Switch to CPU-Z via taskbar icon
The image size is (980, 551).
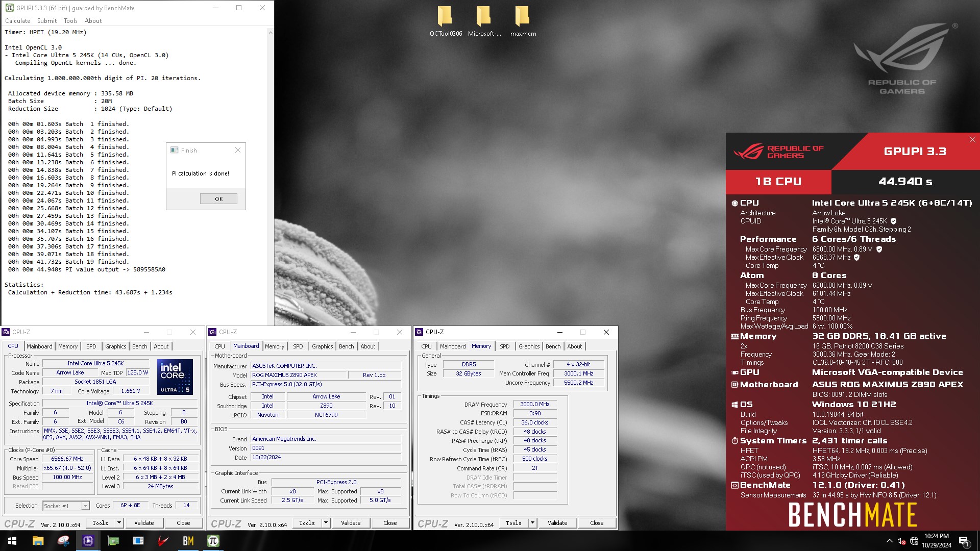coord(88,541)
